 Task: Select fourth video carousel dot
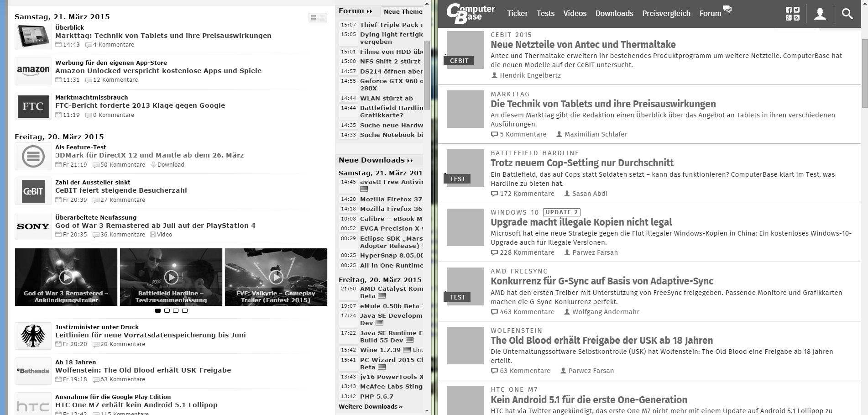pyautogui.click(x=185, y=311)
